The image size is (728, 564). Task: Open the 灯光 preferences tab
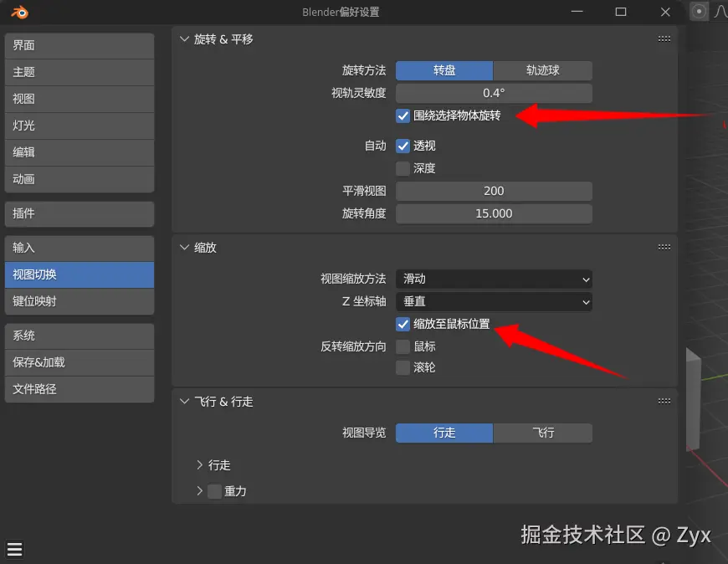pos(79,126)
